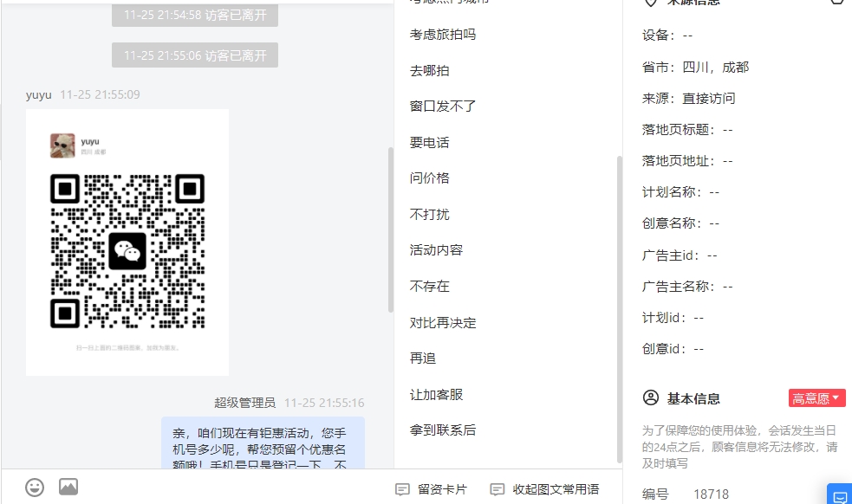Click the 广告主id row
The height and width of the screenshot is (504, 852).
[x=680, y=255]
